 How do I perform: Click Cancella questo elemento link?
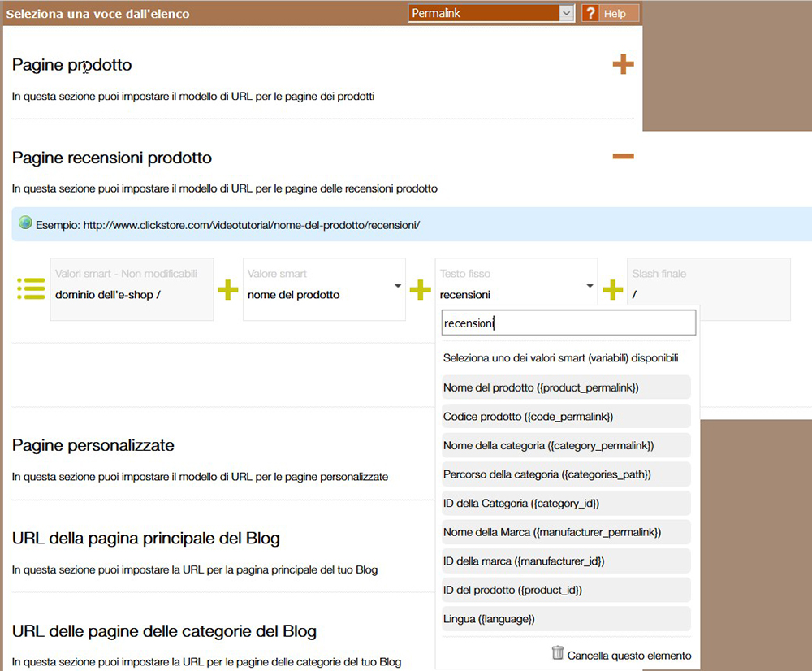(x=628, y=656)
